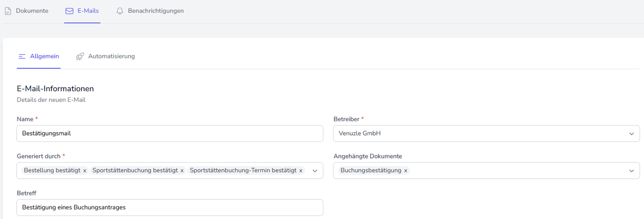The image size is (644, 219).
Task: Remove the 'Bestellung bestätigt' tag
Action: click(x=85, y=171)
